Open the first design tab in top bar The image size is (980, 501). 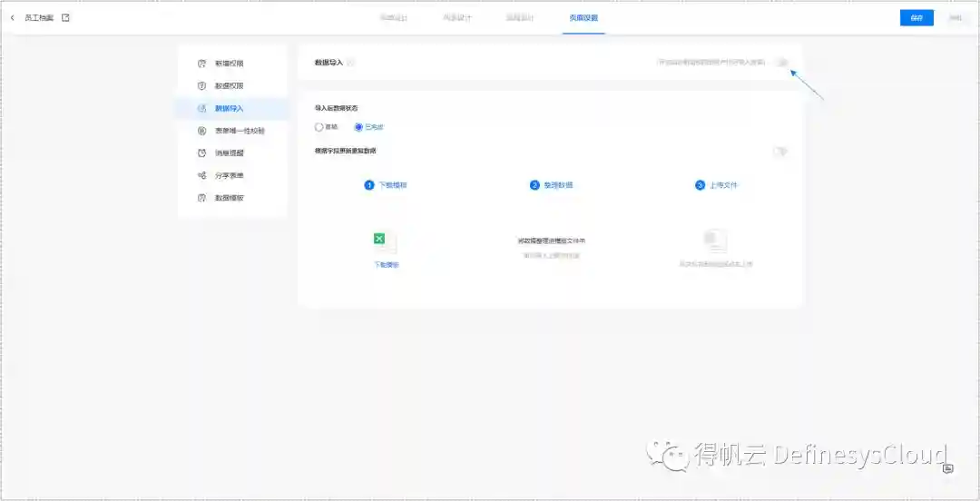[393, 18]
